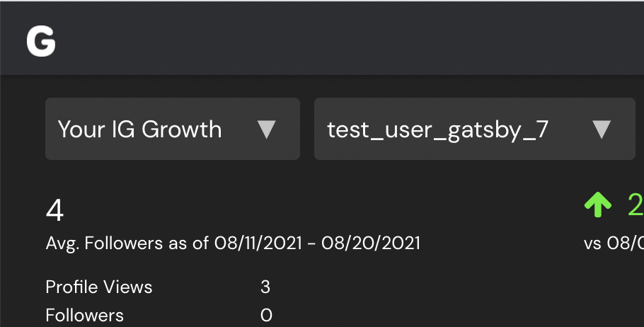Click the Profile Views value 3
This screenshot has width=644, height=327.
[x=265, y=287]
